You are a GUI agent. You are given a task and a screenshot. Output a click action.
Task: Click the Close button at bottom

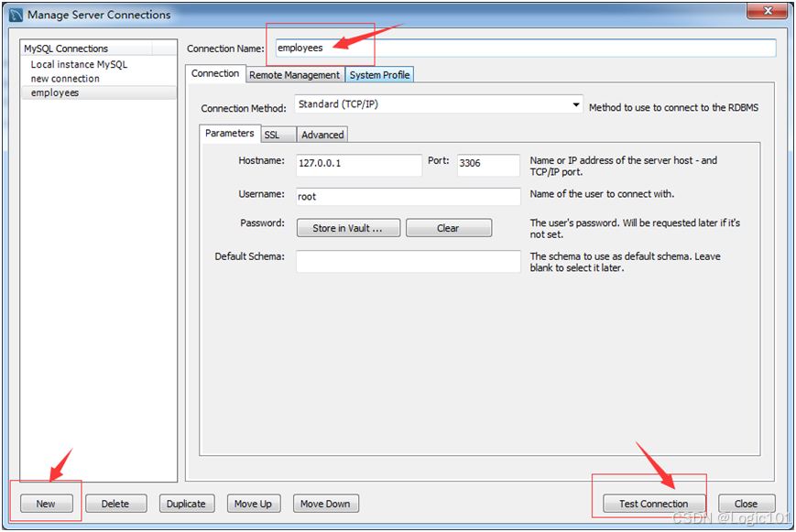[747, 504]
